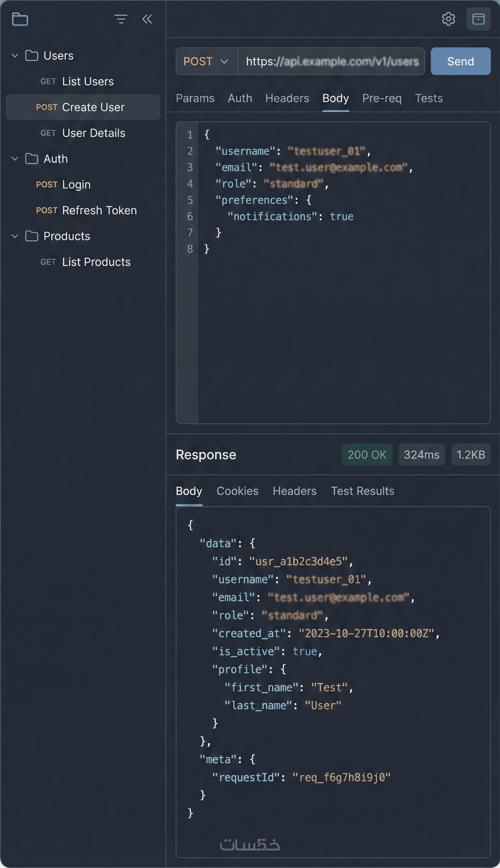Image resolution: width=500 pixels, height=868 pixels.
Task: Open the POST method dropdown
Action: click(x=206, y=62)
